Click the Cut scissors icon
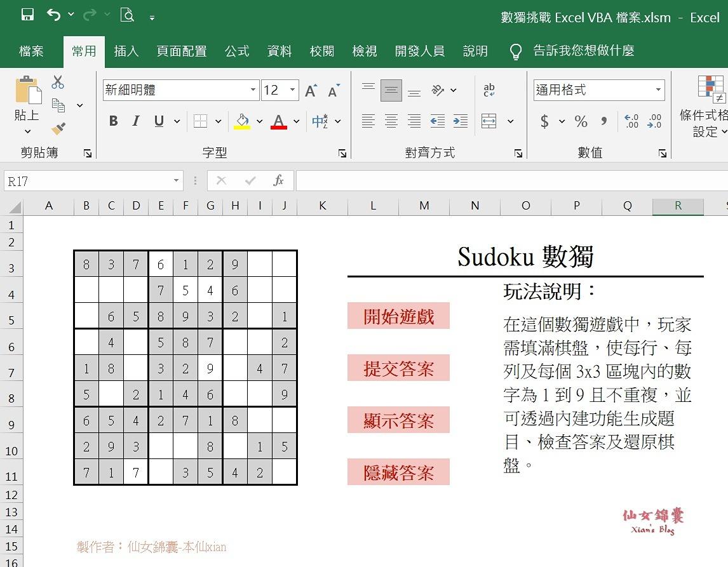Viewport: 728px width, 567px height. click(x=58, y=82)
